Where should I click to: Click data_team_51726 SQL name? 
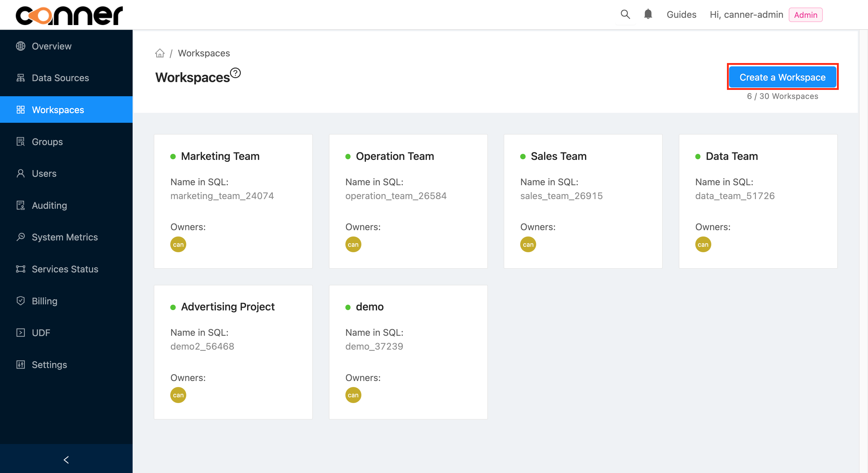(735, 196)
